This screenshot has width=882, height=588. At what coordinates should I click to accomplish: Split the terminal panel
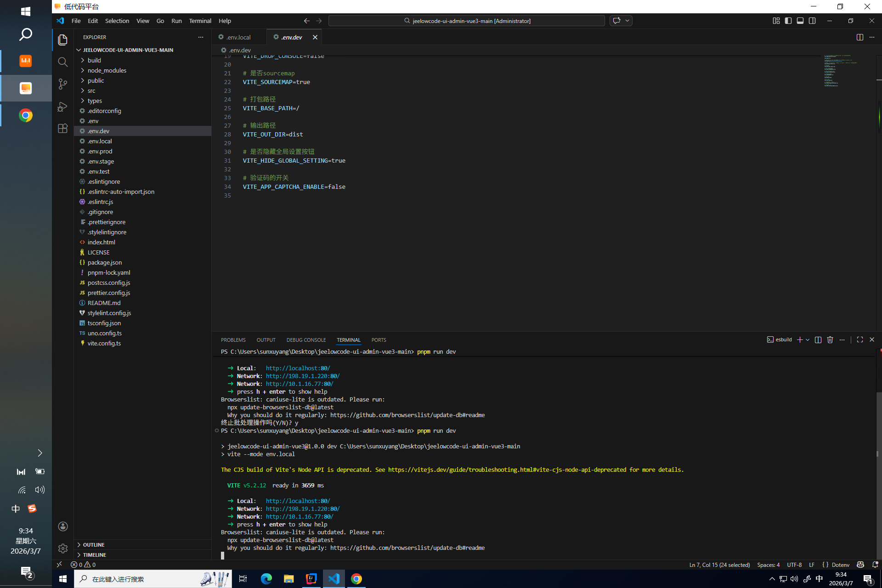818,340
